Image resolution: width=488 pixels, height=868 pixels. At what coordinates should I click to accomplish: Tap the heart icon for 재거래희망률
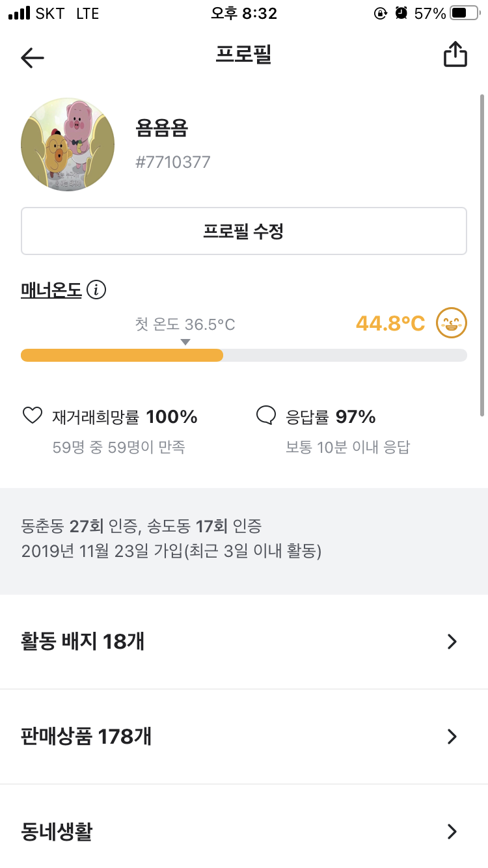coord(33,416)
